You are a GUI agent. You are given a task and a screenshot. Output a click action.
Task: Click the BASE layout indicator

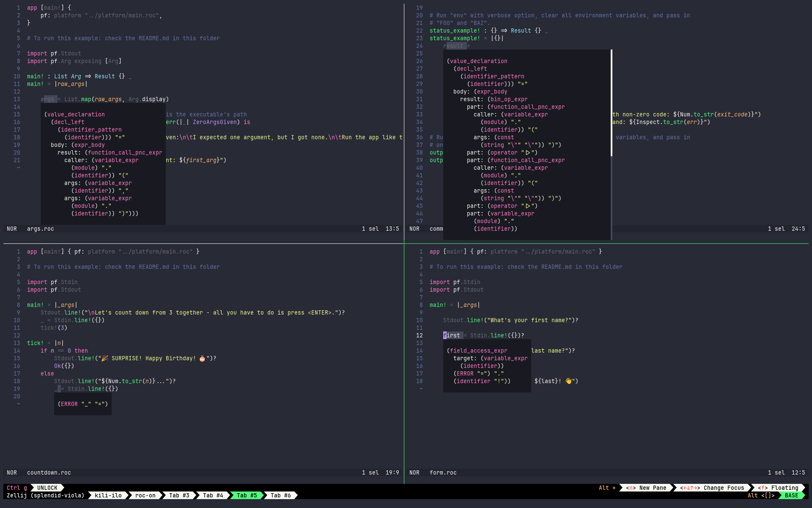click(791, 495)
